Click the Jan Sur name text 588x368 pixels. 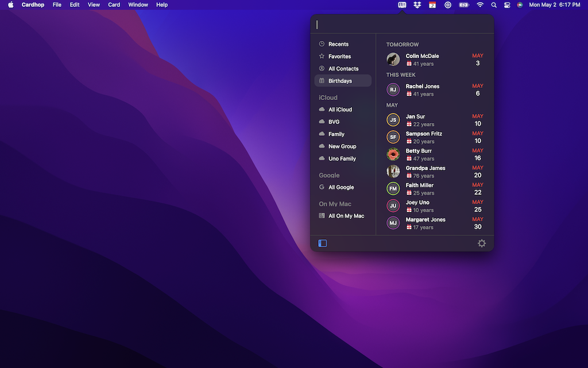click(x=415, y=116)
